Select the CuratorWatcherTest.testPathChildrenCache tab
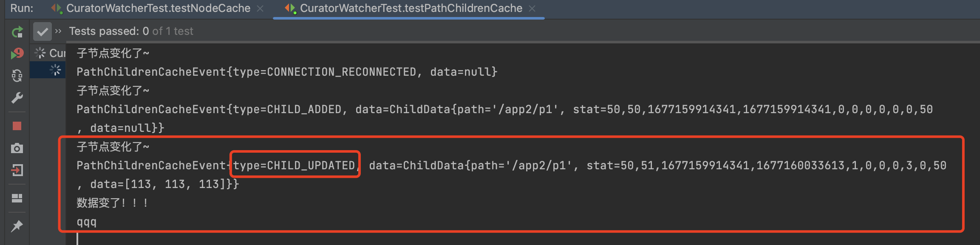This screenshot has height=245, width=980. pos(411,9)
